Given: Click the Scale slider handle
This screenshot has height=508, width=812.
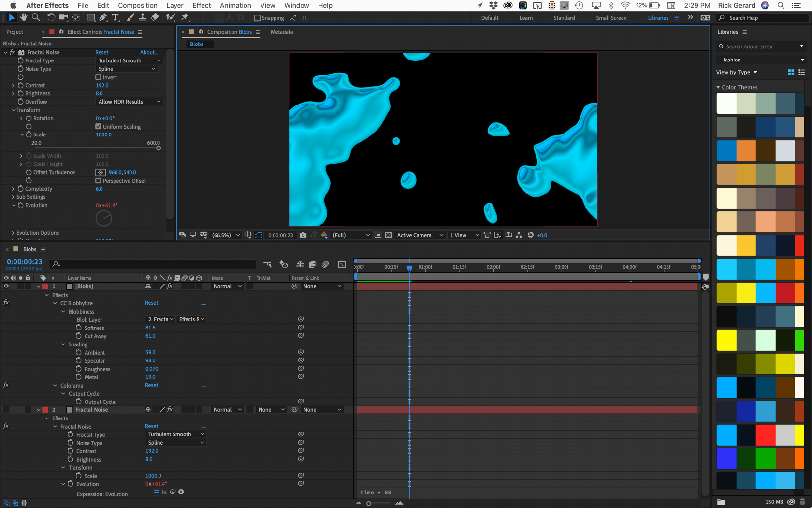Looking at the screenshot, I should coord(159,148).
